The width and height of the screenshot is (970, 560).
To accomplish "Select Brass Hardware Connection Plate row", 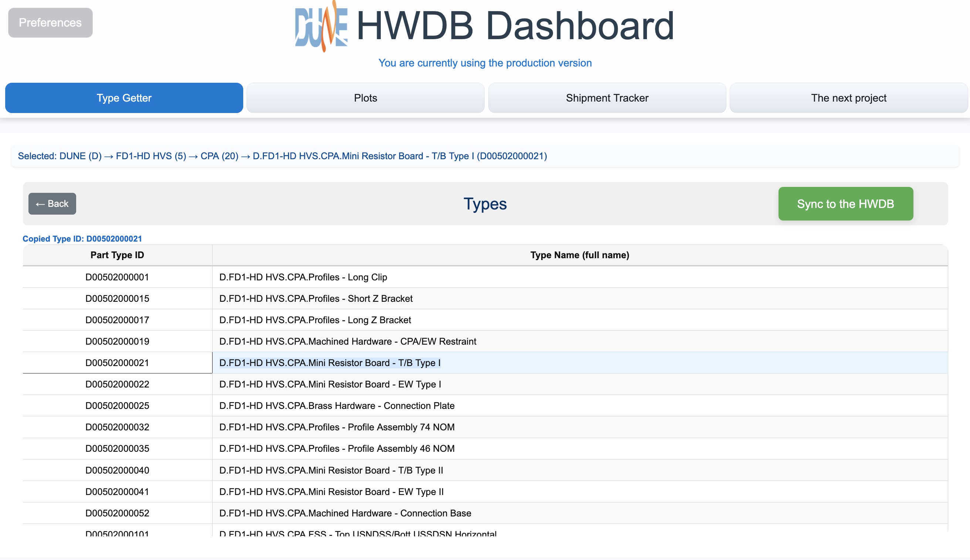I will tap(337, 406).
